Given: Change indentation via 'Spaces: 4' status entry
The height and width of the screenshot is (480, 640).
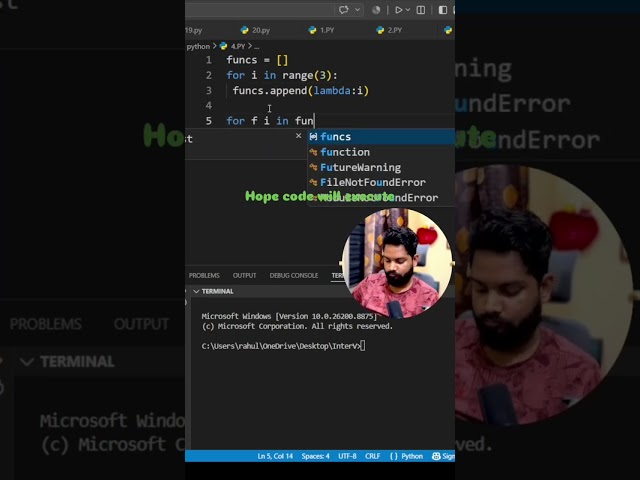Looking at the screenshot, I should [316, 456].
